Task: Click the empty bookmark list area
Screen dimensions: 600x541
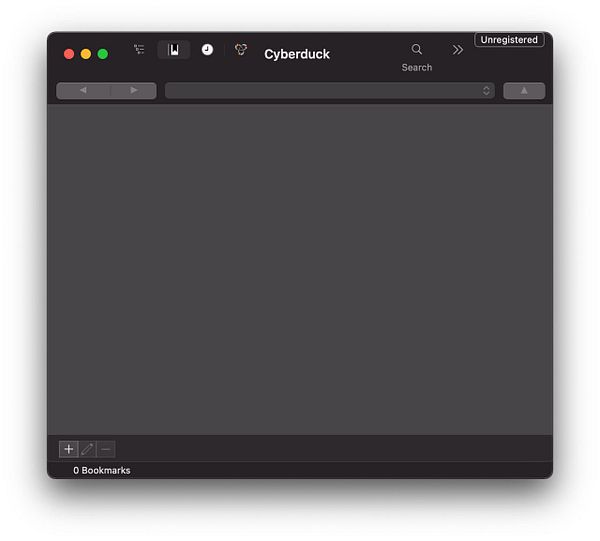Action: coord(300,269)
